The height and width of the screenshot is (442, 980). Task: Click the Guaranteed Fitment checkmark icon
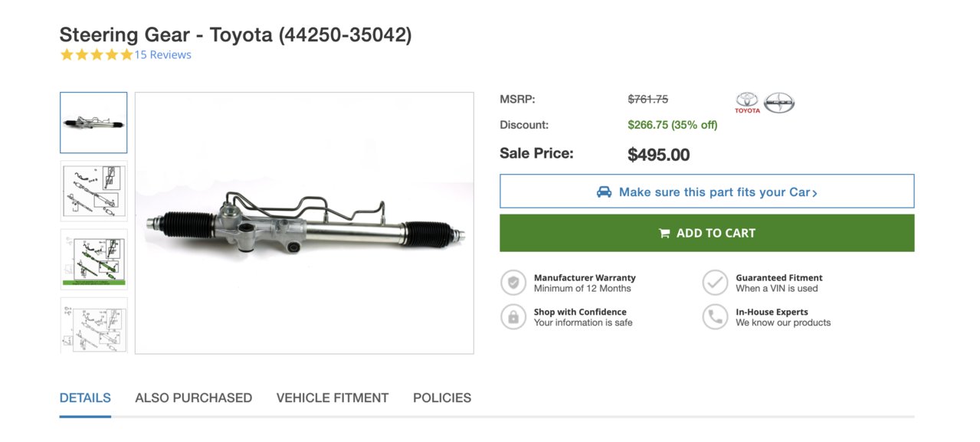click(x=715, y=283)
